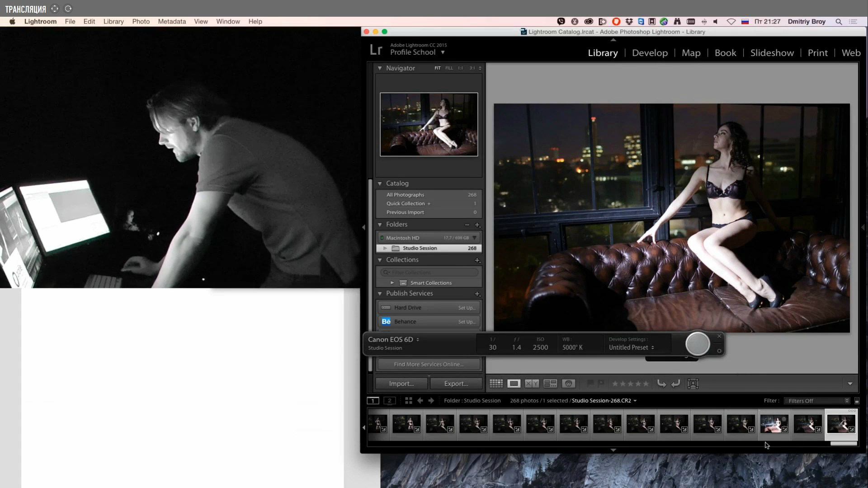Image resolution: width=868 pixels, height=488 pixels.
Task: Flag selected photo as picked
Action: tap(590, 384)
